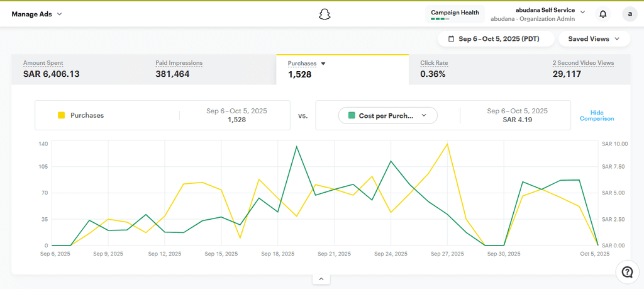
Task: Click the Campaign Health indicator
Action: tap(455, 14)
